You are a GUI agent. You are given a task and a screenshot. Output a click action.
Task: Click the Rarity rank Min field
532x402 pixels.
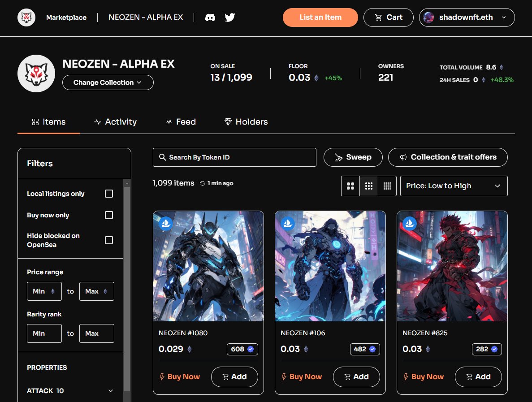point(44,333)
